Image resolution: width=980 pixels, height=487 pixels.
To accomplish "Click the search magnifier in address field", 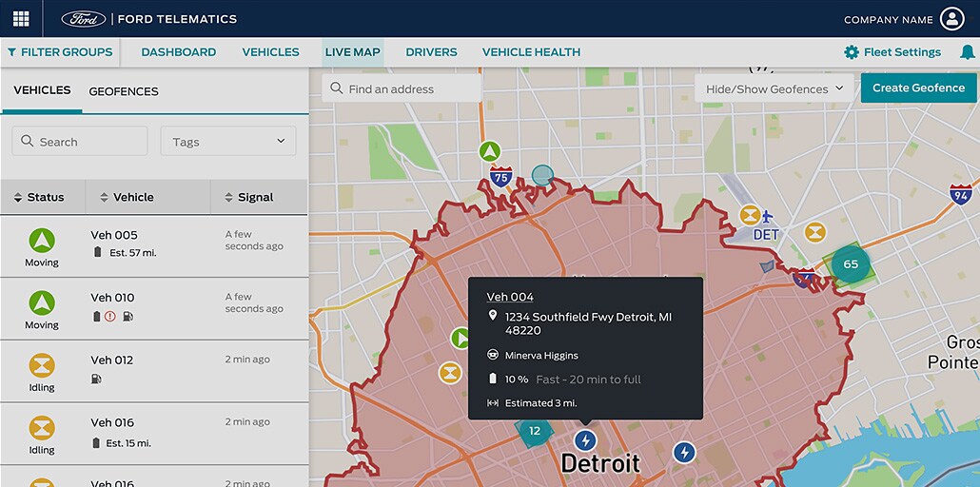I will 336,88.
